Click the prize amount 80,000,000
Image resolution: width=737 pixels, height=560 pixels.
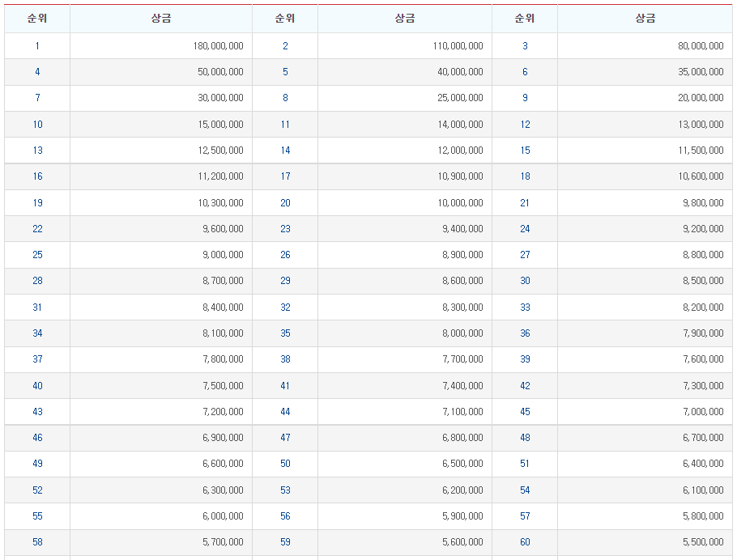(701, 46)
